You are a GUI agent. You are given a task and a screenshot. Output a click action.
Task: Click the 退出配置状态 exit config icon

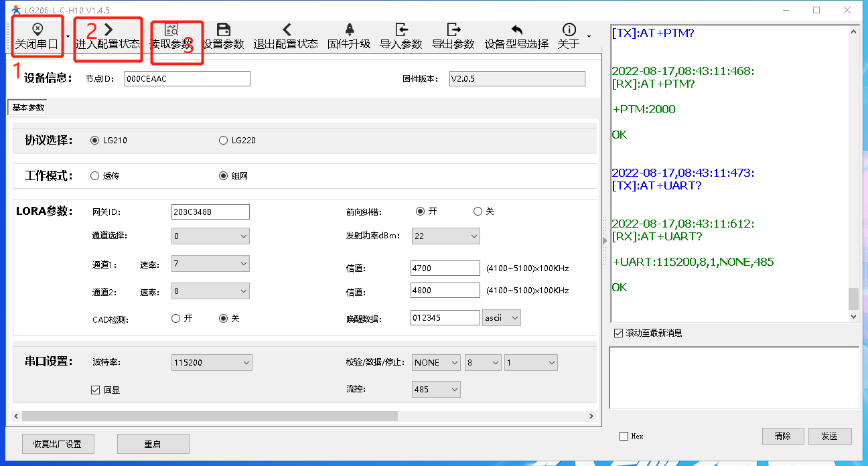pyautogui.click(x=286, y=31)
